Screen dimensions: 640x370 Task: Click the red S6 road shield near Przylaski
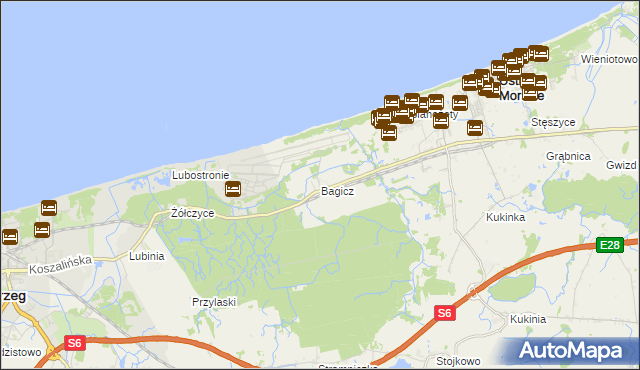[75, 343]
